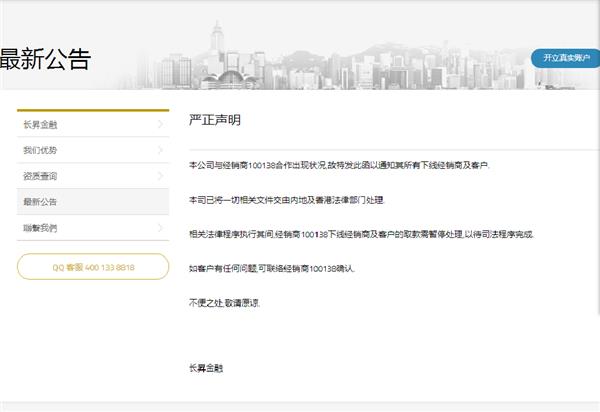Click the 严正声明 article heading
The width and height of the screenshot is (600, 412).
click(x=215, y=119)
